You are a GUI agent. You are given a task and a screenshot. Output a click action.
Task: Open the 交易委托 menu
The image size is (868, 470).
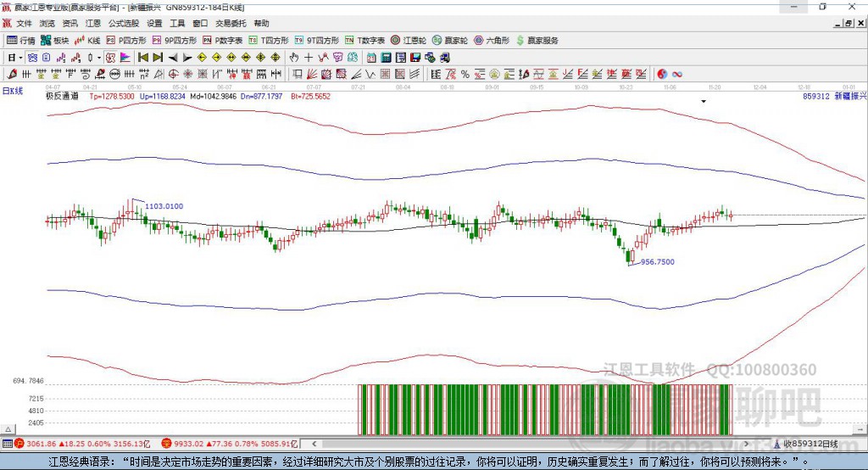click(x=230, y=24)
